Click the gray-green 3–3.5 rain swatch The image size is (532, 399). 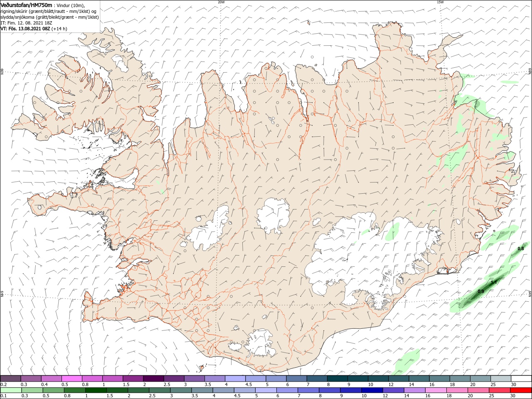tap(180, 390)
